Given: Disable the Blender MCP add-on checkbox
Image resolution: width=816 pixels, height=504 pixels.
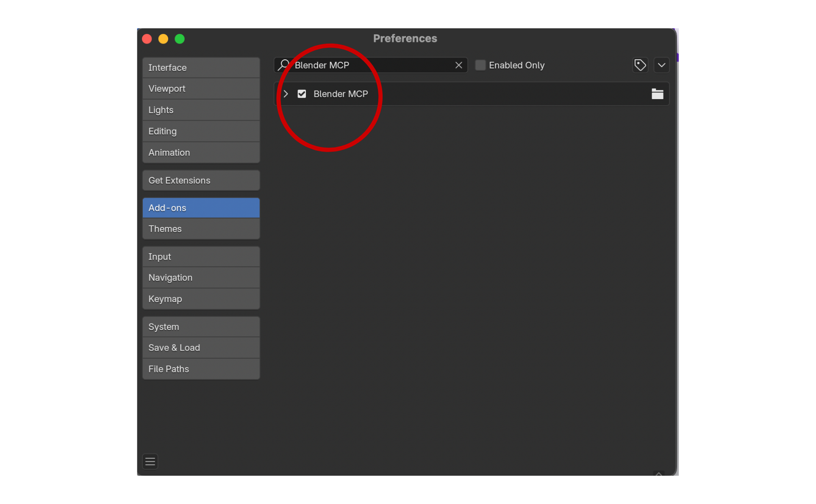Looking at the screenshot, I should click(302, 94).
